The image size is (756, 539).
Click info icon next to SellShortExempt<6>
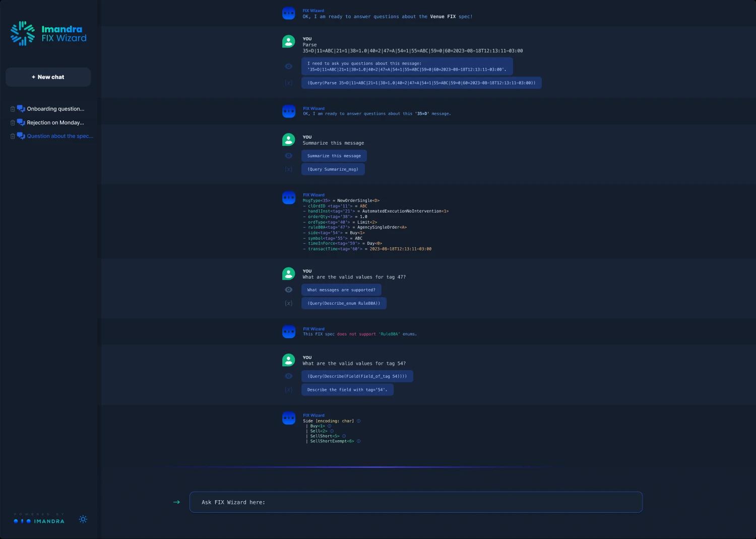(358, 441)
